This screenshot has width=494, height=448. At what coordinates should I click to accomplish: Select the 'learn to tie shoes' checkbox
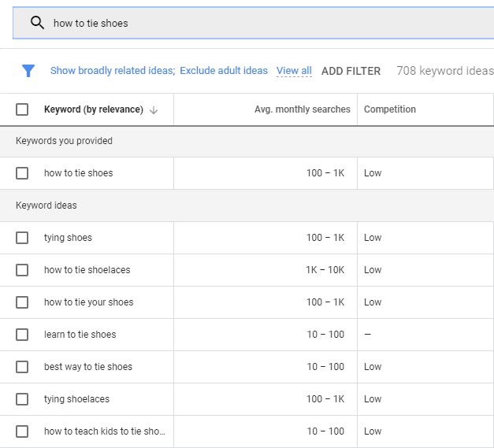[22, 335]
